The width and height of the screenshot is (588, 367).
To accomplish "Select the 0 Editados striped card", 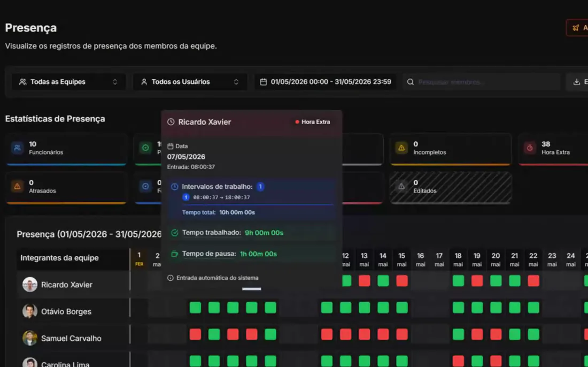I will pos(451,188).
